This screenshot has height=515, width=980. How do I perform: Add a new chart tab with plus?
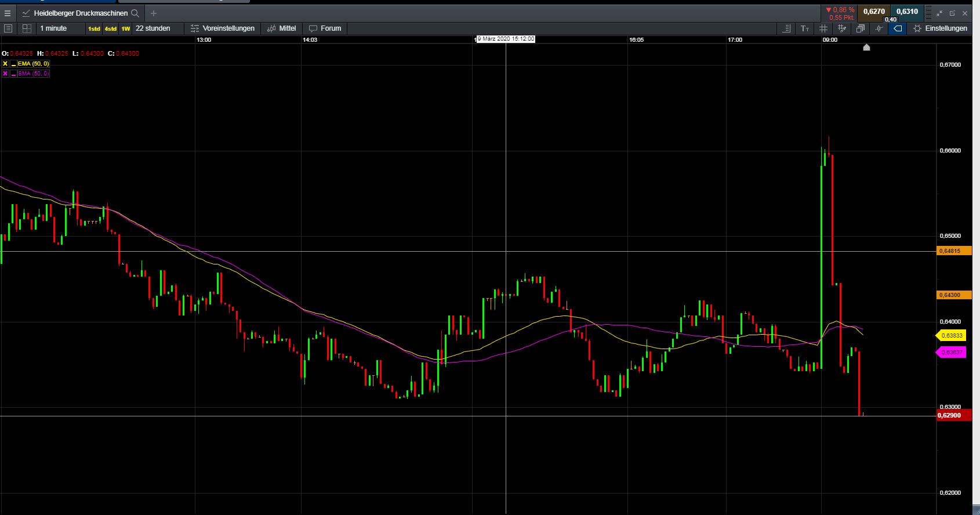(154, 13)
